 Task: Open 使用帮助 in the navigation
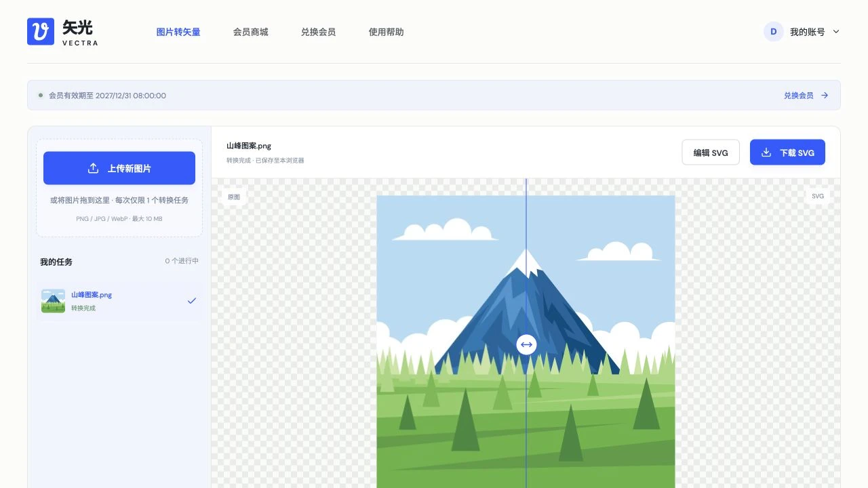coord(386,32)
